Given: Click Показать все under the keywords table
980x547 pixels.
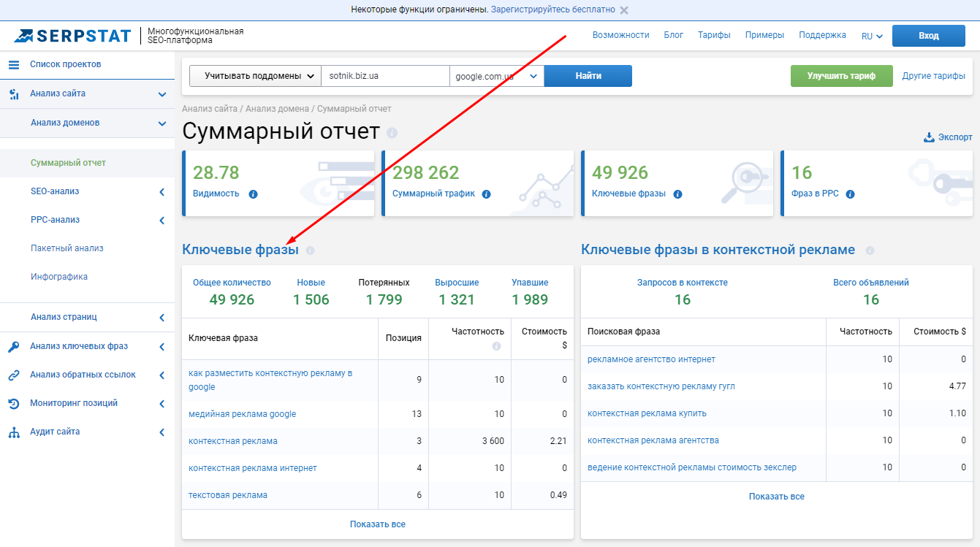Looking at the screenshot, I should coord(377,524).
